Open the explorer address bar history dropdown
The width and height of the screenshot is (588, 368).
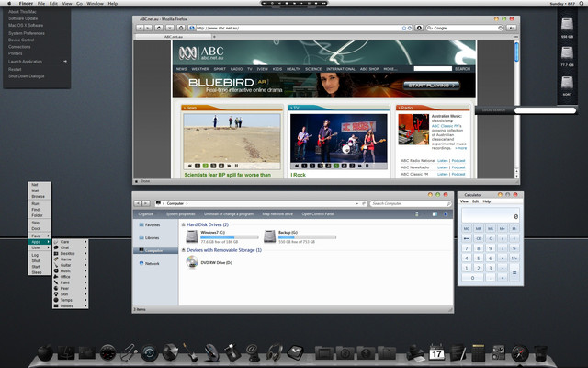pyautogui.click(x=357, y=203)
